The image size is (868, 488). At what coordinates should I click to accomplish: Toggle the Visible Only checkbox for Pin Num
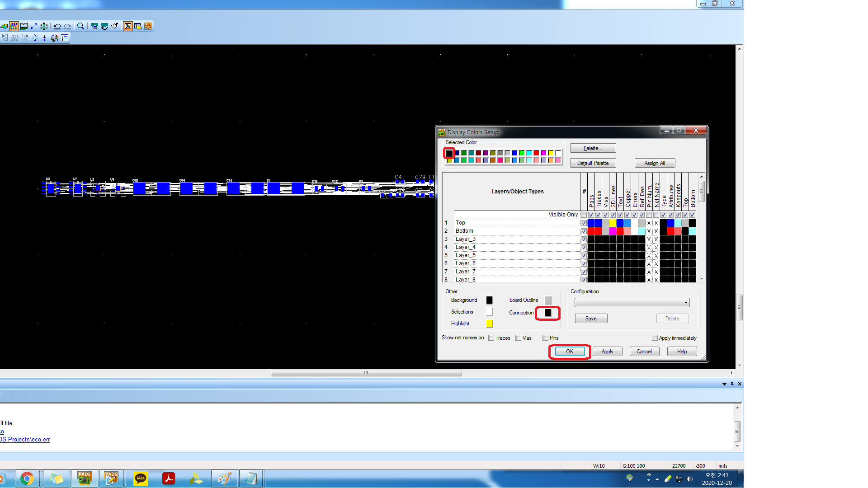point(649,215)
